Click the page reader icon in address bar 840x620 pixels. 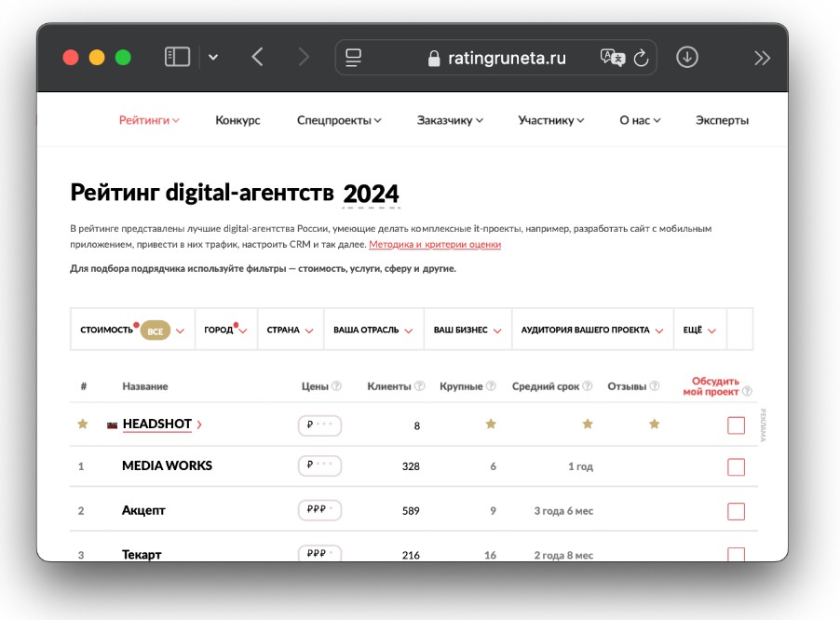tap(353, 58)
